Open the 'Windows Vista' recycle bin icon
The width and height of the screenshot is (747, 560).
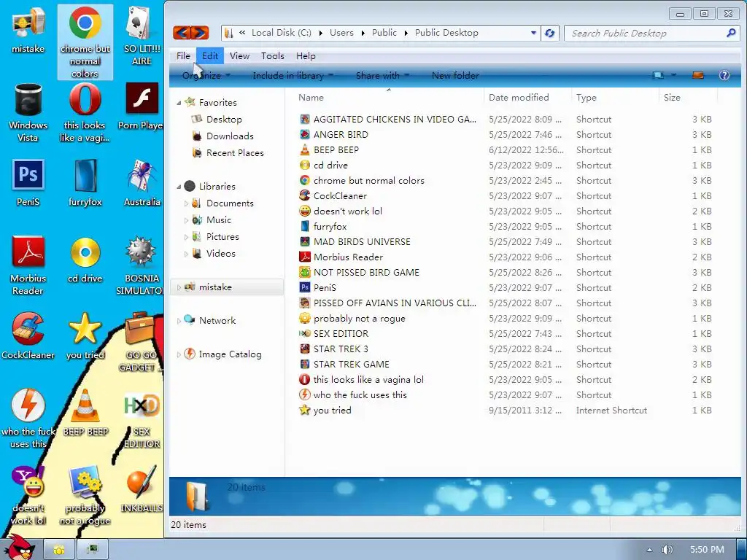(28, 112)
